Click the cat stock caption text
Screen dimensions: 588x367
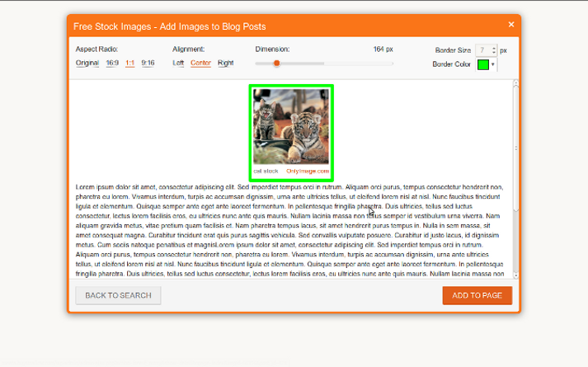click(265, 171)
